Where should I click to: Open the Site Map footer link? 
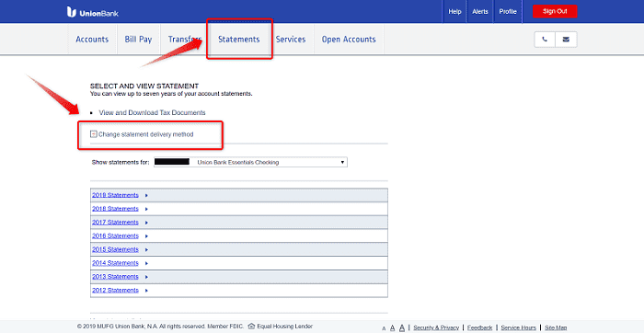point(556,327)
